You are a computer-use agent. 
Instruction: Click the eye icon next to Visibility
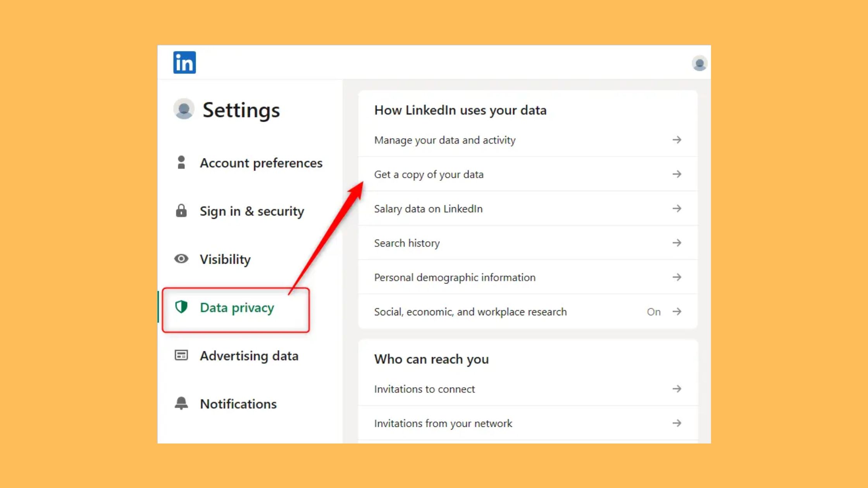[182, 259]
